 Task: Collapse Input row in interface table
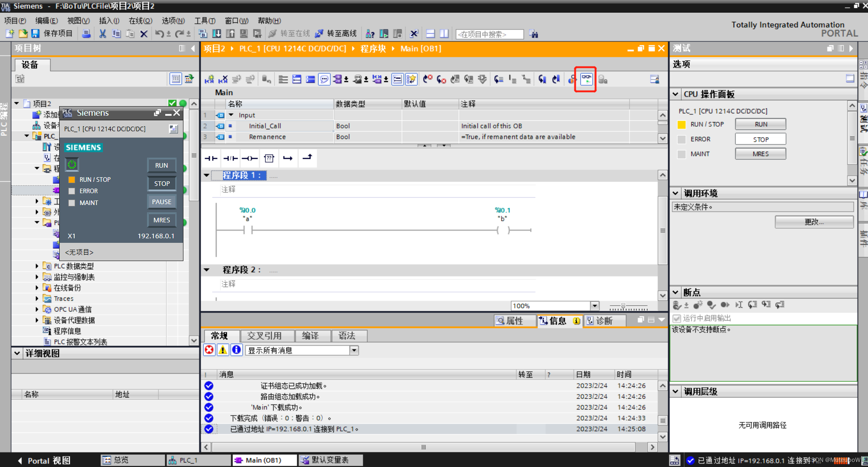231,115
